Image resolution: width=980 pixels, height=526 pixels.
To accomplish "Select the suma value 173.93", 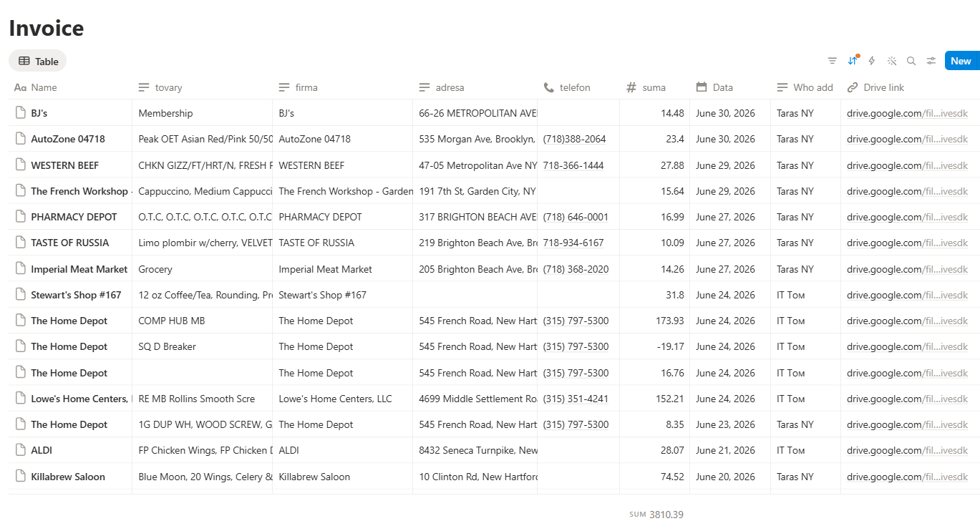I will [654, 321].
